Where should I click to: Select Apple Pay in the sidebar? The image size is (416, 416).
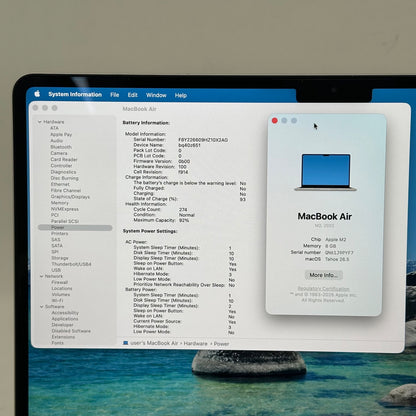(x=61, y=134)
